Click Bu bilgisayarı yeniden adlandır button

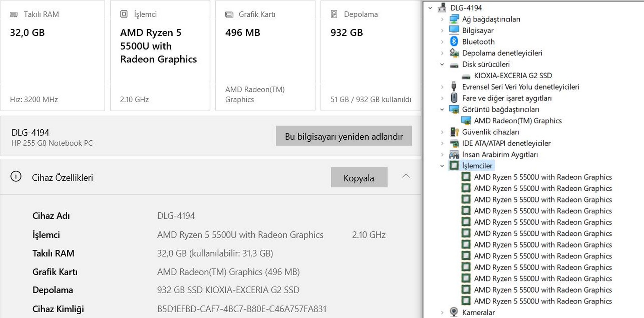(x=344, y=136)
